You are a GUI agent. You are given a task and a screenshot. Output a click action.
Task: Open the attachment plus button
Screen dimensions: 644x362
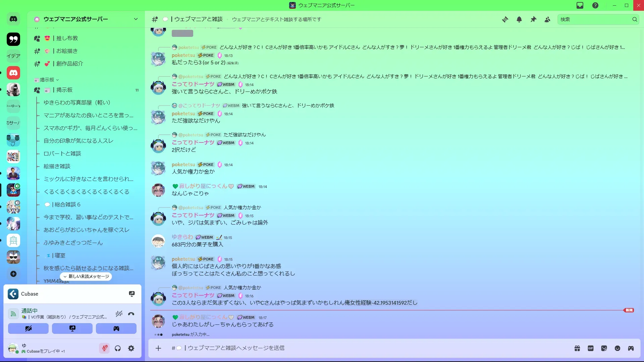click(x=158, y=348)
